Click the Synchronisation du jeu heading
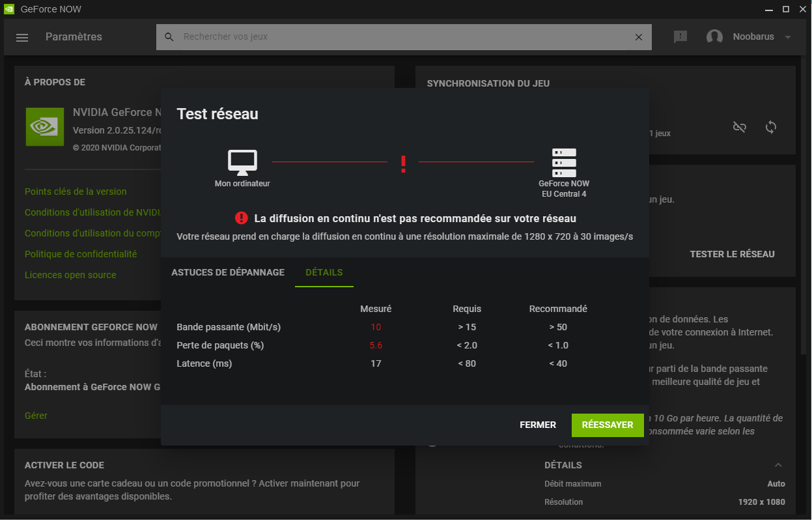Screen dimensions: 812x525 (488, 83)
